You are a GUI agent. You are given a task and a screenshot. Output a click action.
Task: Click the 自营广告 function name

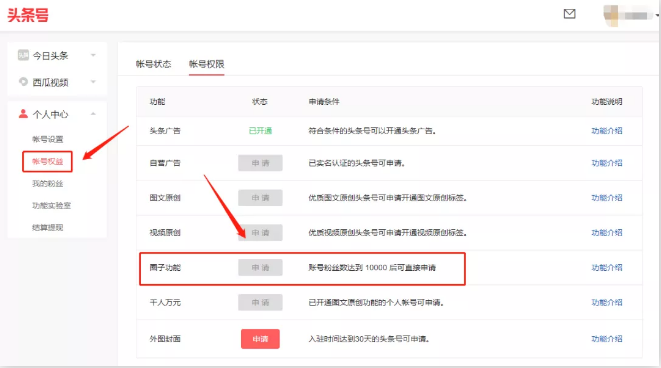coord(165,163)
